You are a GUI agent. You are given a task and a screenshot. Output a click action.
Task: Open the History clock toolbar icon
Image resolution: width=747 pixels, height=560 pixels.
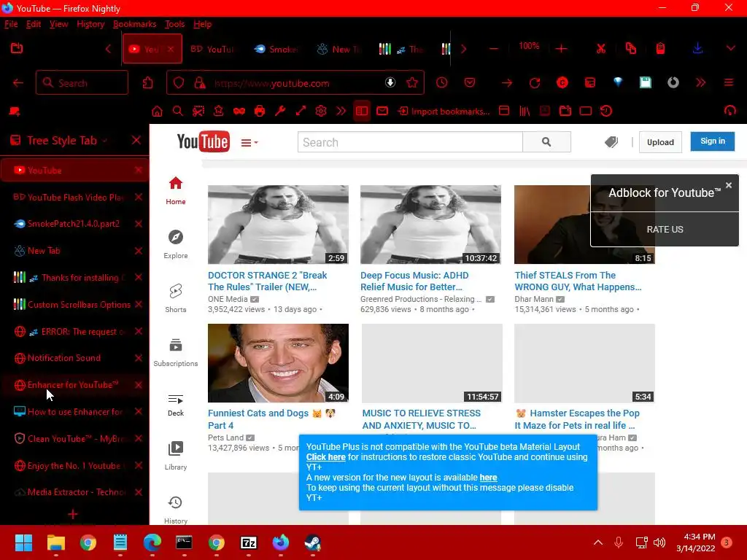pos(441,82)
